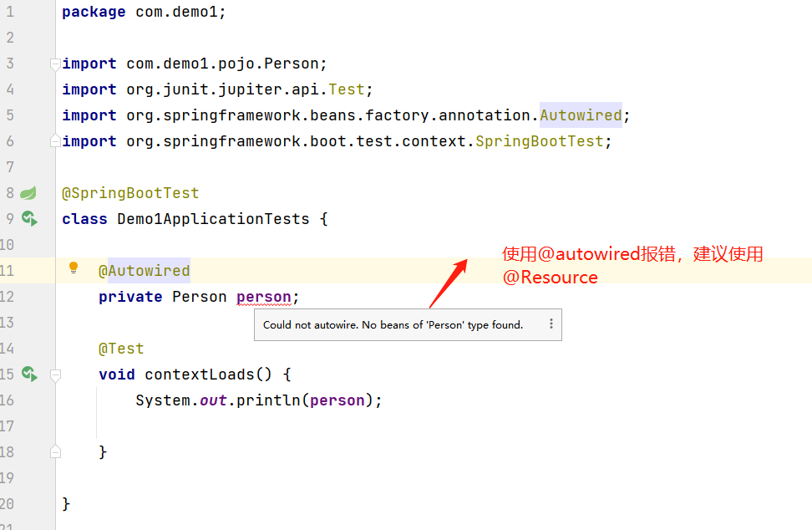The width and height of the screenshot is (812, 530).
Task: Click method fold end marker on line 18
Action: click(x=55, y=451)
